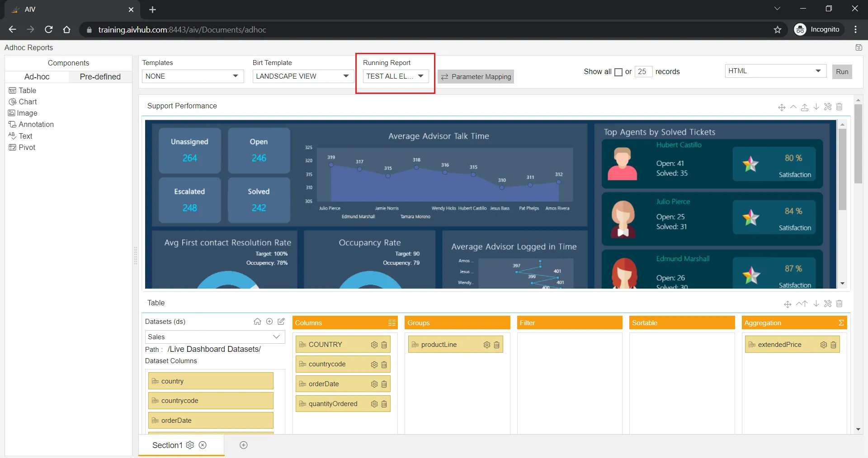Viewport: 868px width, 458px height.
Task: Open the Running Report dropdown
Action: 396,76
